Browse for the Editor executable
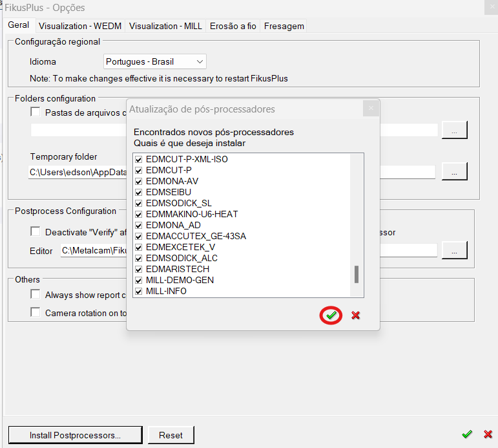Screen dimensions: 498x448 tap(454, 250)
